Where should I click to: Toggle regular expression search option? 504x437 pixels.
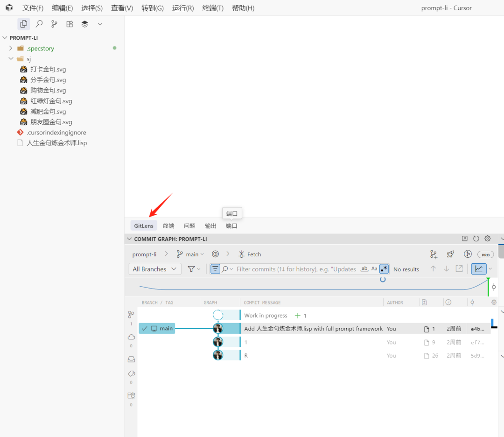(384, 269)
